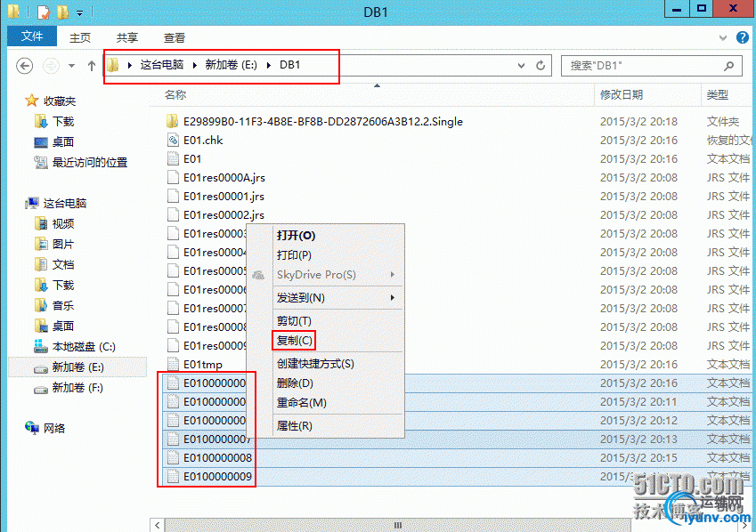Select 这台电脑 in the navigation pane
Image resolution: width=756 pixels, height=532 pixels.
(x=65, y=204)
